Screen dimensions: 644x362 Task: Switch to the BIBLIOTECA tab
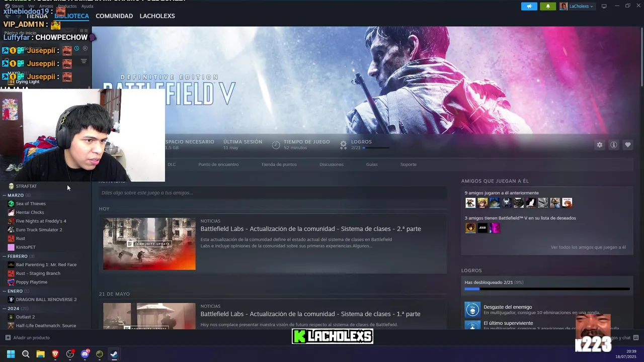point(71,16)
